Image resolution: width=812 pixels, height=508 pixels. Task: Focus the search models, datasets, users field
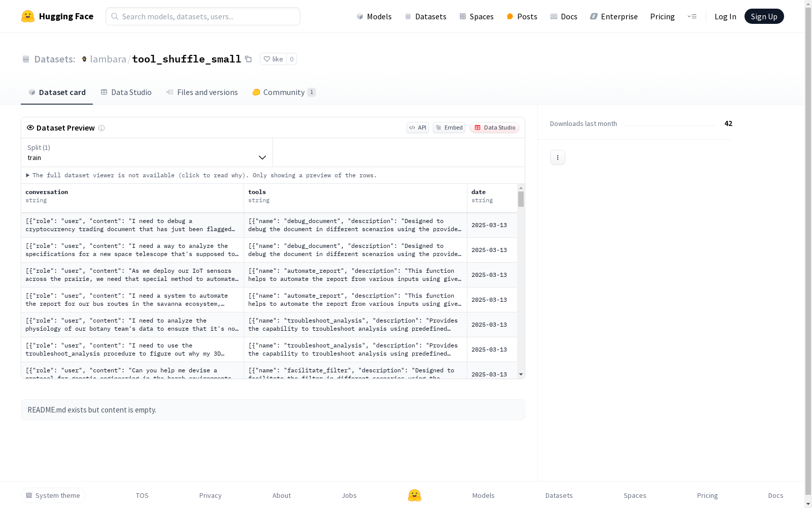(203, 16)
